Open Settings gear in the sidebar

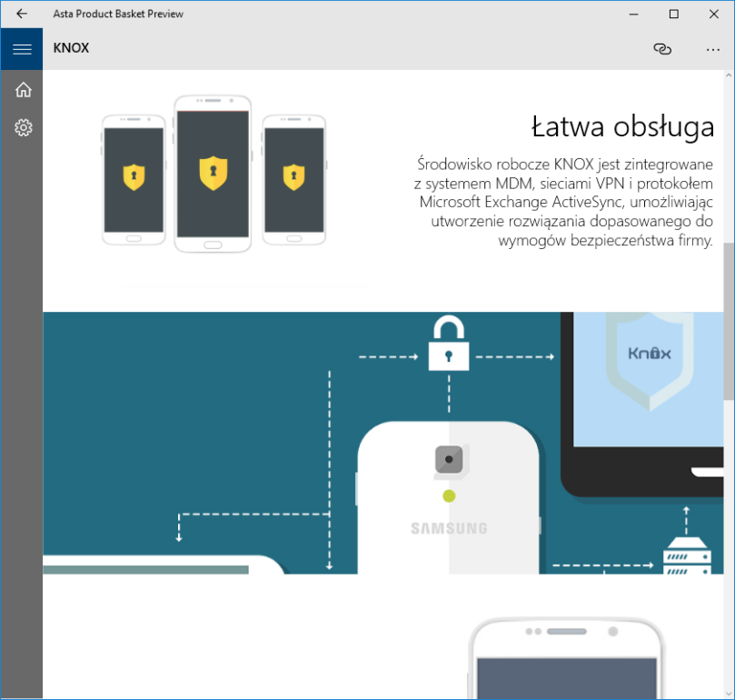click(24, 128)
